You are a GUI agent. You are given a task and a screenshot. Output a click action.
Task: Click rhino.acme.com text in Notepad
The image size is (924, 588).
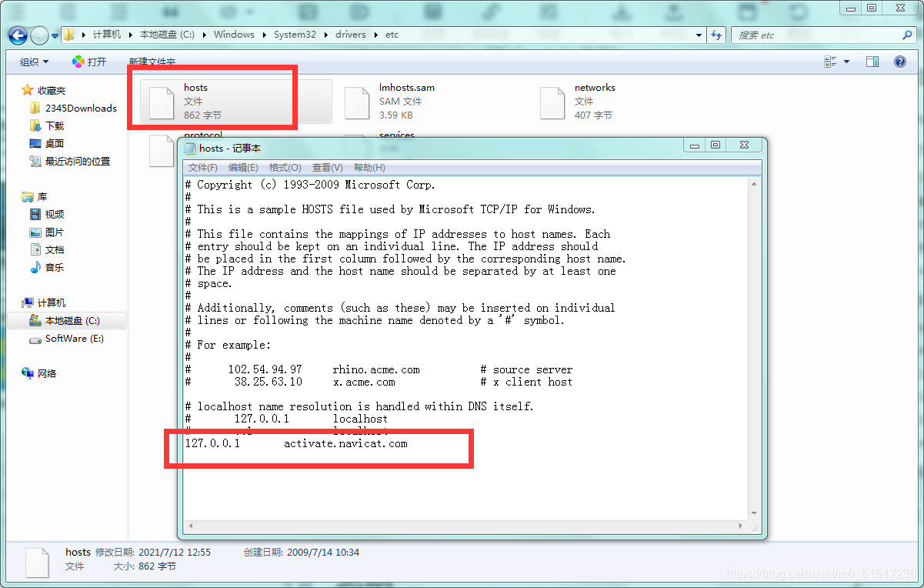[376, 369]
